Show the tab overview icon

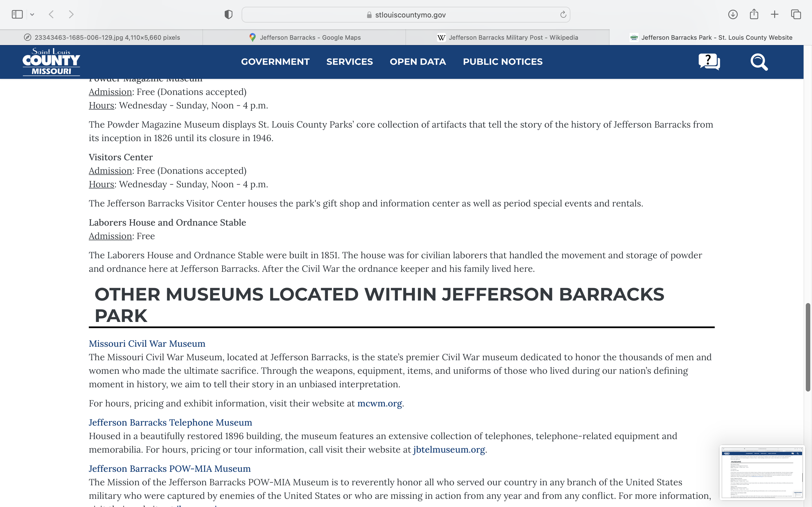796,14
